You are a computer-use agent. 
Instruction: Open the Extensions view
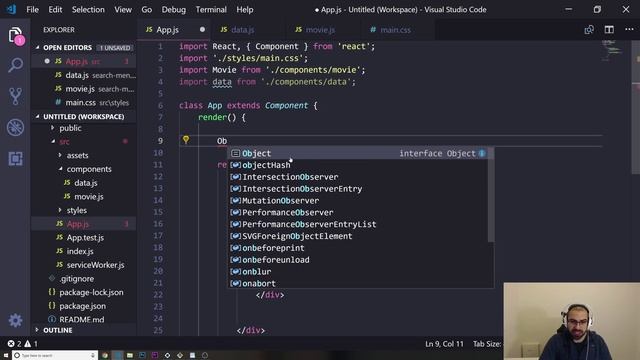coord(16,158)
